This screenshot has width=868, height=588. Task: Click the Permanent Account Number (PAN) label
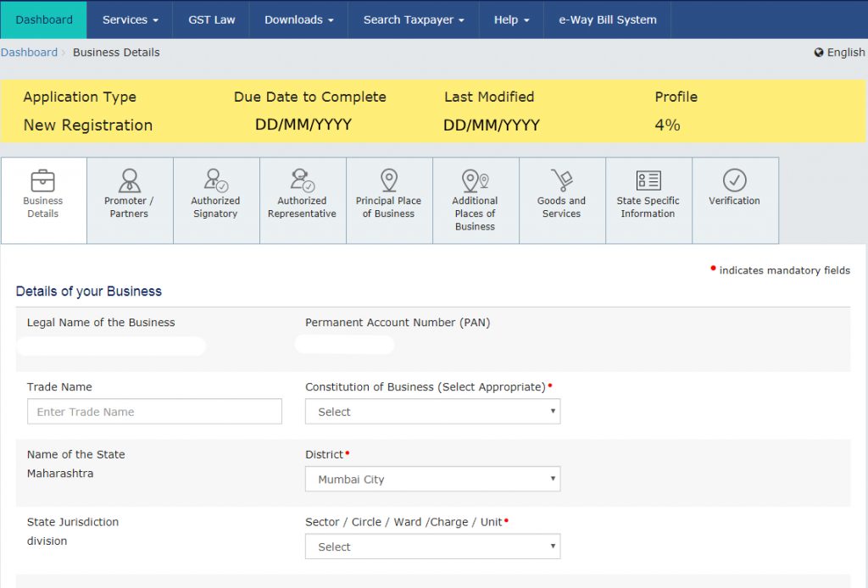398,323
